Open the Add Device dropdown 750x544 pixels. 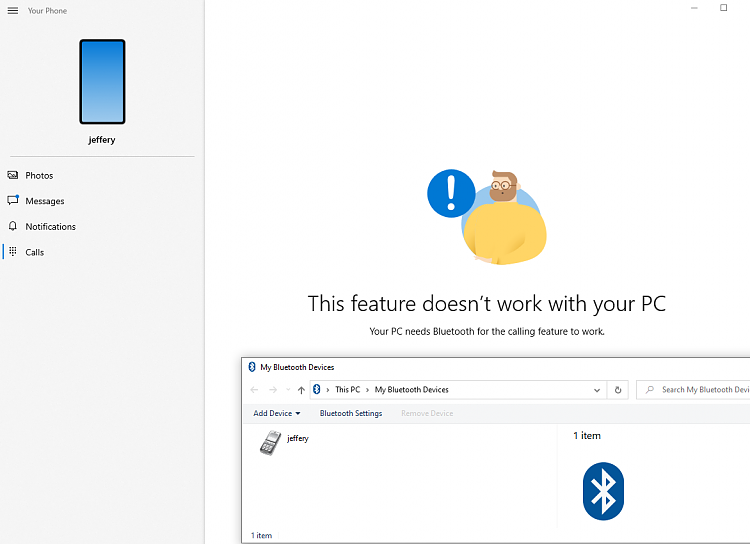[276, 413]
